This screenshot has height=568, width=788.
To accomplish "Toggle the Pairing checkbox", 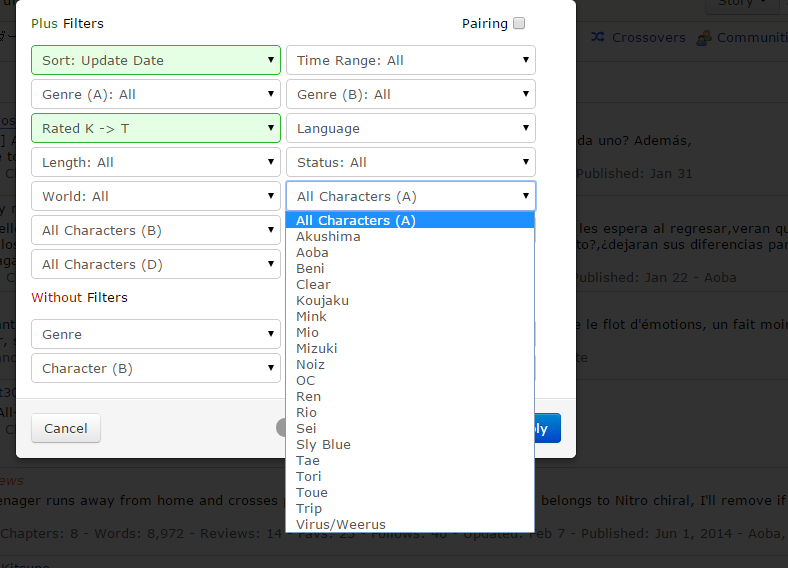I will [519, 24].
